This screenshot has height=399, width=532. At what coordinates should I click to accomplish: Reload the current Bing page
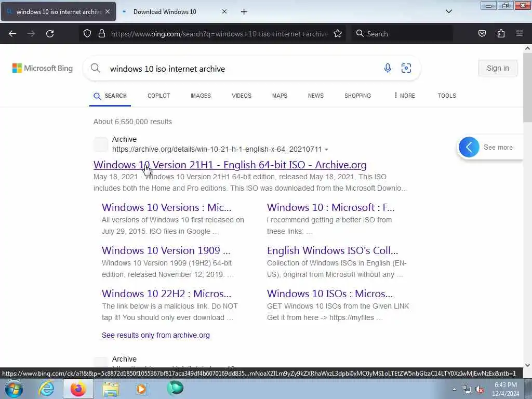click(x=50, y=34)
